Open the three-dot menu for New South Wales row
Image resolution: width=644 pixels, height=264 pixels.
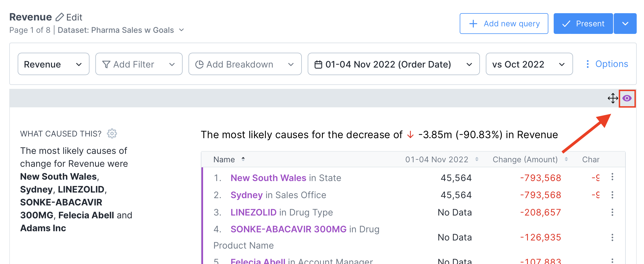[612, 177]
